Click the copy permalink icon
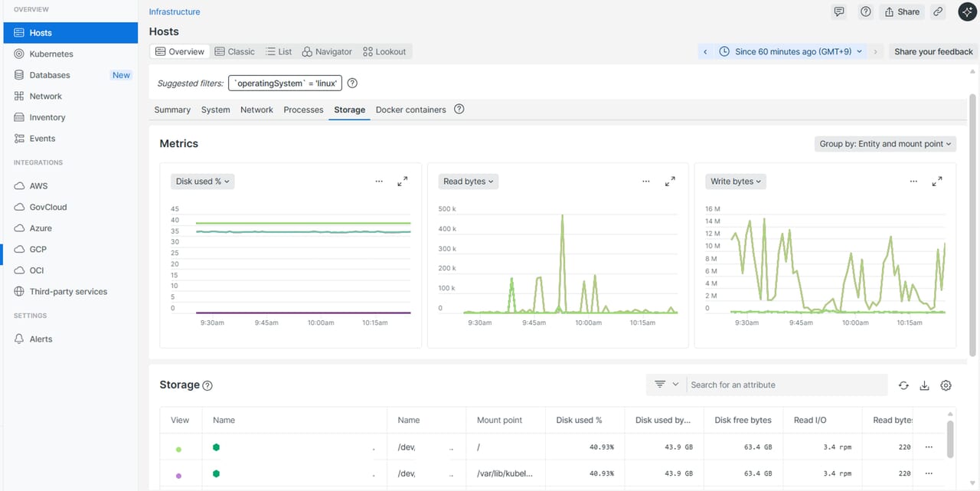980x491 pixels. pos(938,11)
